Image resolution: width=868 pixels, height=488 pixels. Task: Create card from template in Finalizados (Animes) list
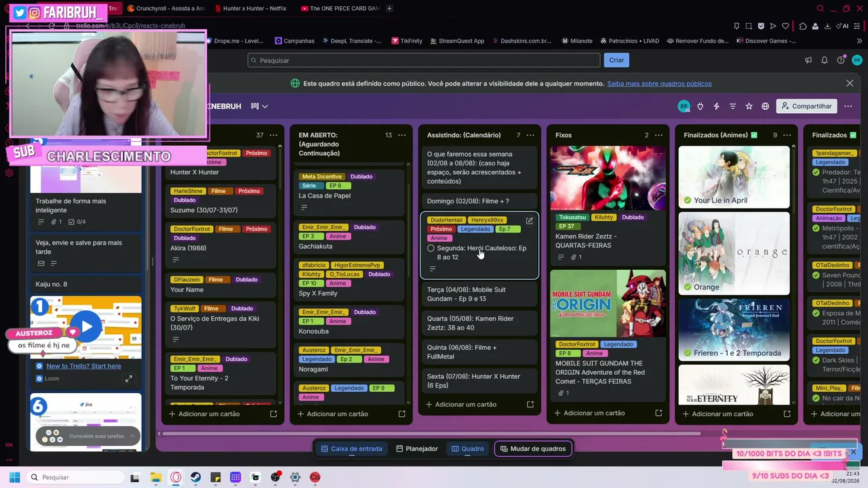[787, 413]
